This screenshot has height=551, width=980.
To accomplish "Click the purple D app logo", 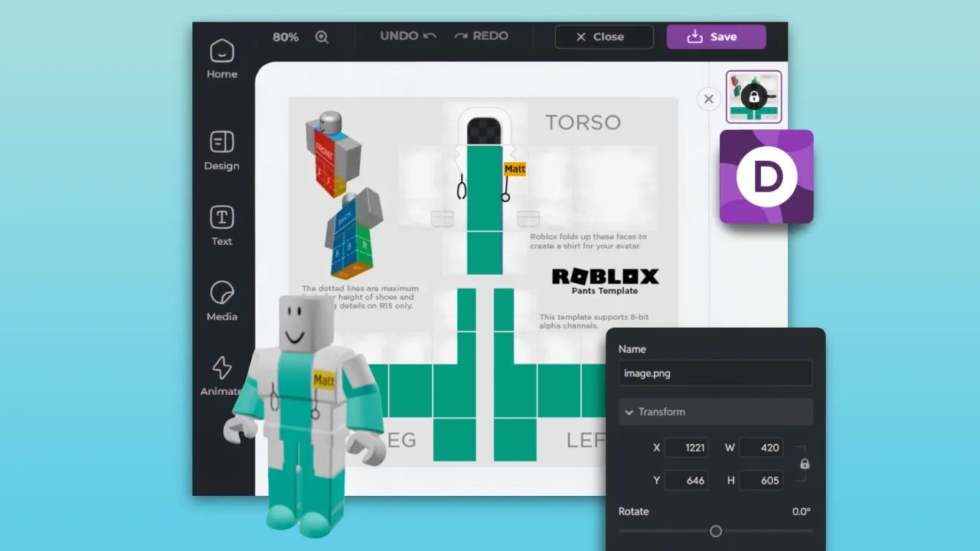I will [x=766, y=177].
